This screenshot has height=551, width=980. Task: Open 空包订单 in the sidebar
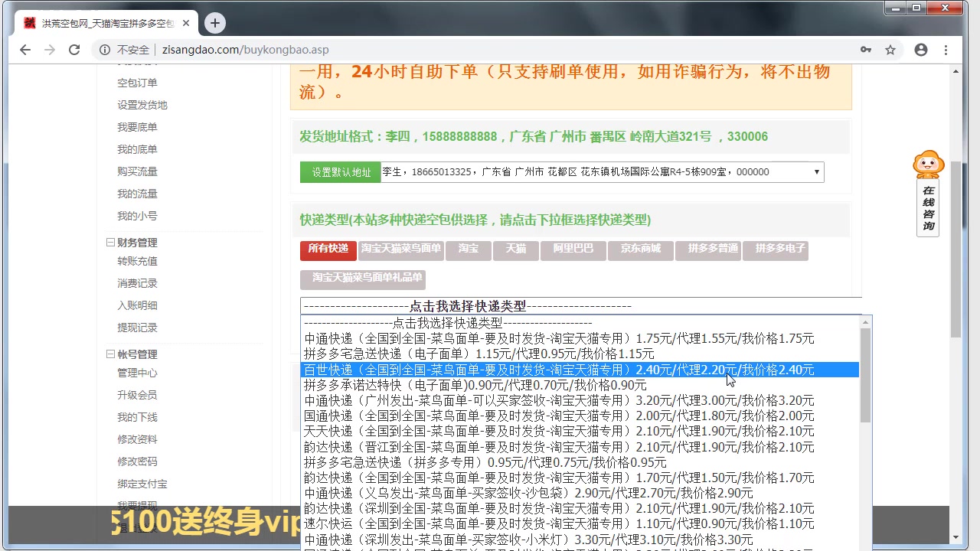(x=137, y=83)
